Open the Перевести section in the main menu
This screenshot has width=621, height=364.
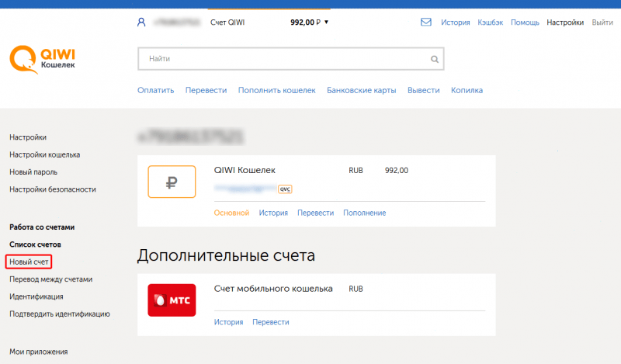click(x=206, y=90)
